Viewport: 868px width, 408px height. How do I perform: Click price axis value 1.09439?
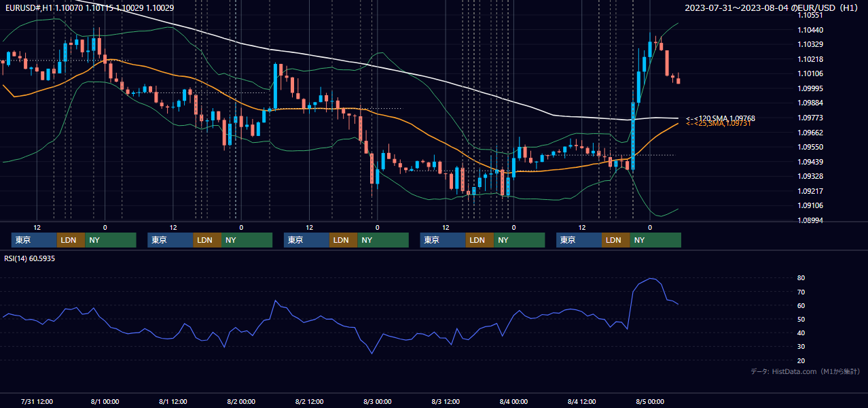[810, 162]
